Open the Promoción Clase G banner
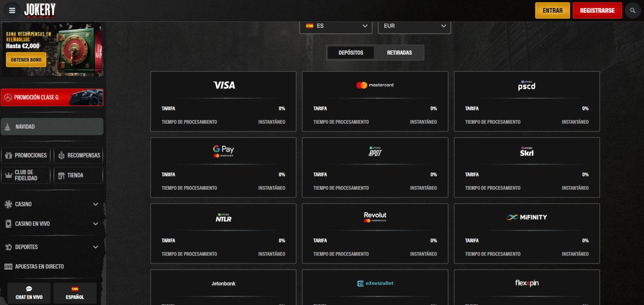Image resolution: width=644 pixels, height=305 pixels. (x=52, y=98)
